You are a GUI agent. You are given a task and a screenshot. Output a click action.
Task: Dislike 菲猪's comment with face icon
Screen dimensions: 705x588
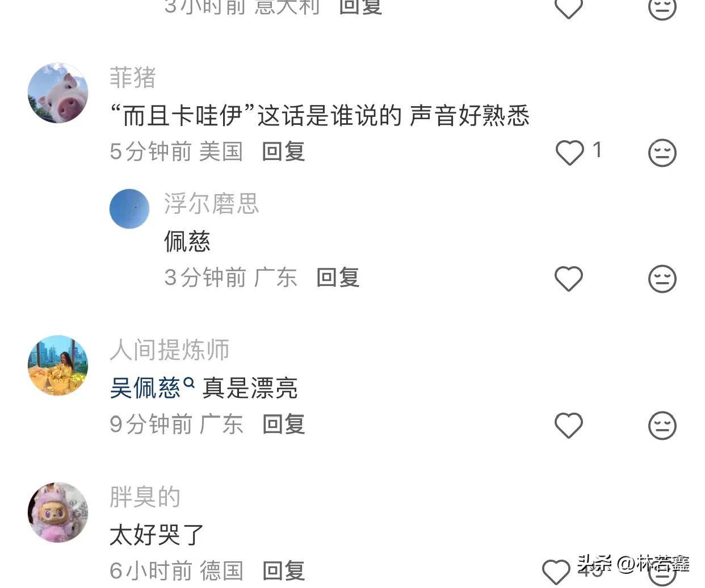[x=662, y=152]
